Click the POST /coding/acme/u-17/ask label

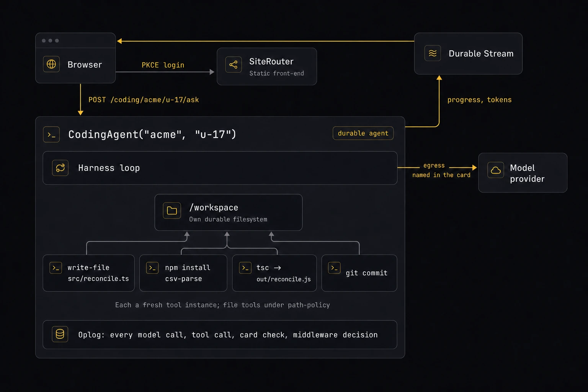pyautogui.click(x=144, y=100)
